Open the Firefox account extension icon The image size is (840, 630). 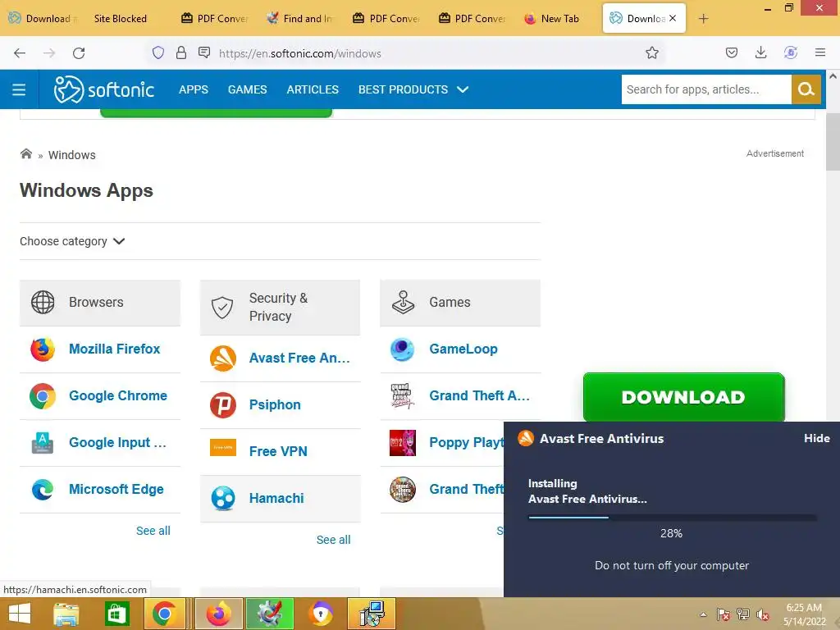tap(791, 52)
